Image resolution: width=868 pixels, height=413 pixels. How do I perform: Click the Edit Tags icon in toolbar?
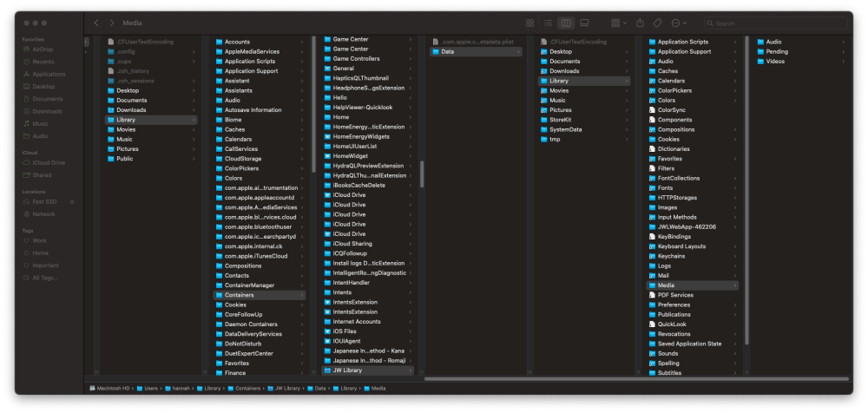coord(658,23)
